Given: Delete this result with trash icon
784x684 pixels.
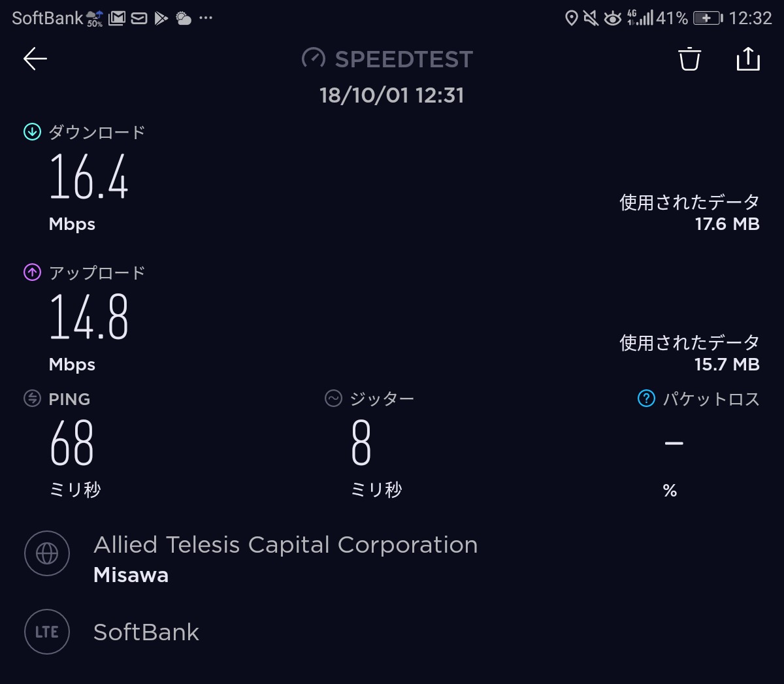Looking at the screenshot, I should (x=689, y=59).
